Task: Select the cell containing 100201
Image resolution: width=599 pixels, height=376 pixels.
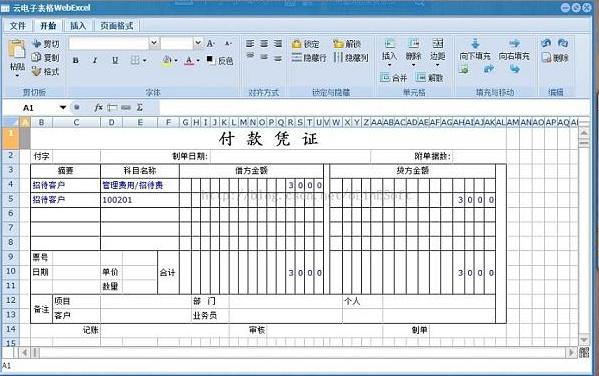Action: [139, 200]
